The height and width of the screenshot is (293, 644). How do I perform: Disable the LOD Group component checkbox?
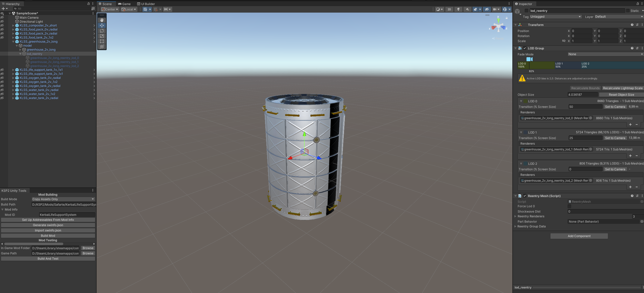coord(525,48)
